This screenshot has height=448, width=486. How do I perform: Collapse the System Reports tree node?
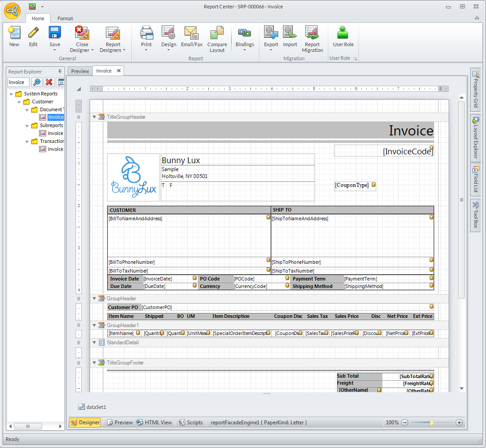(x=11, y=94)
